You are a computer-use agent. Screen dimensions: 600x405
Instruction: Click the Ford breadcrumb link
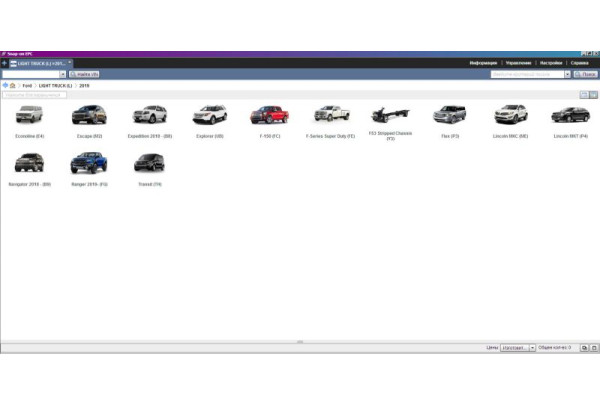[28, 86]
